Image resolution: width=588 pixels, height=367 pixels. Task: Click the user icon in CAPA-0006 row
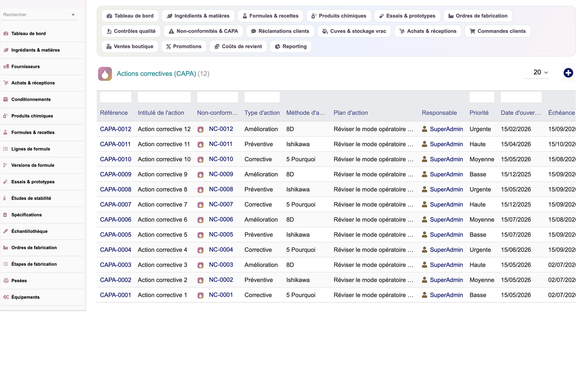tap(424, 219)
